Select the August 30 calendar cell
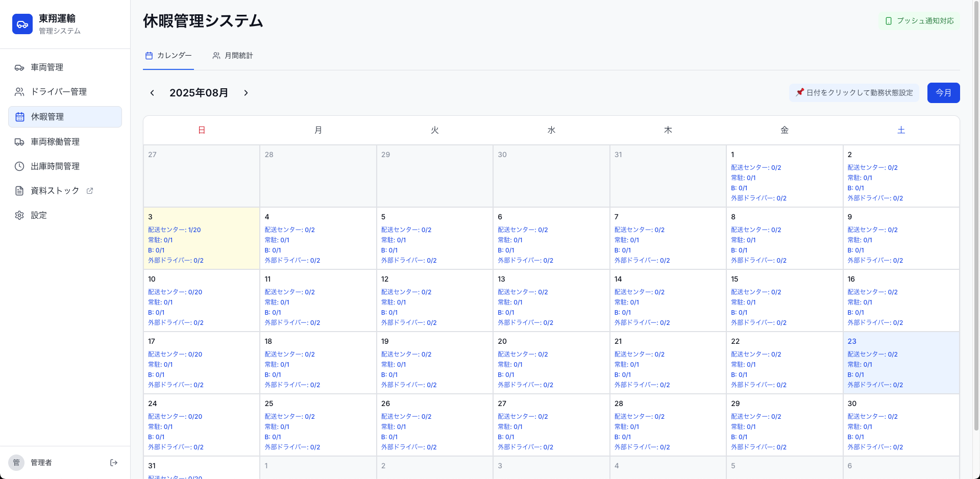This screenshot has width=980, height=479. 901,425
